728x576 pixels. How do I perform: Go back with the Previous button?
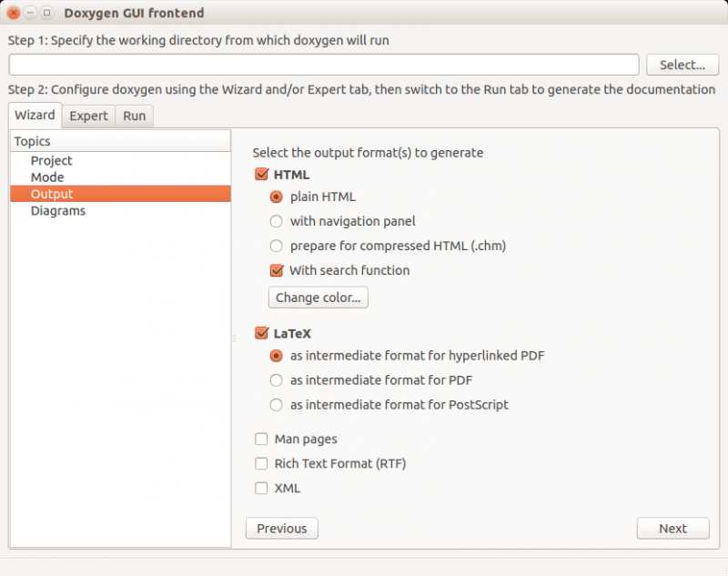[281, 529]
